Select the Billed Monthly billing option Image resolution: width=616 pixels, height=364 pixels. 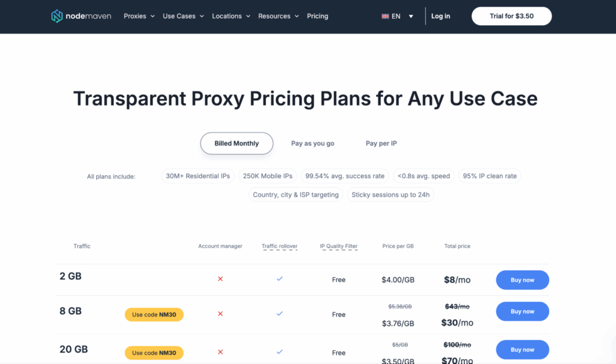coord(236,143)
